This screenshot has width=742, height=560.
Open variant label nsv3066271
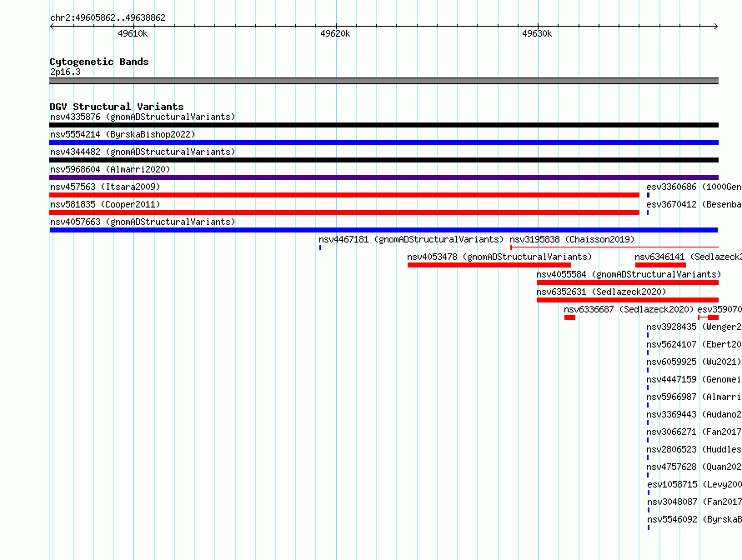694,432
